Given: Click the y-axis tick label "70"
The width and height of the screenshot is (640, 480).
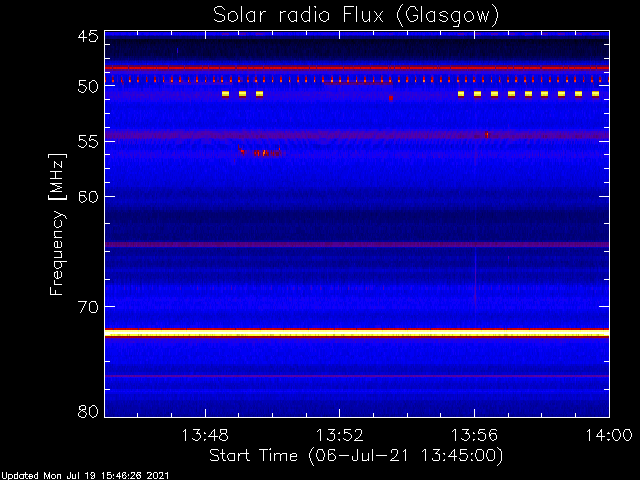Looking at the screenshot, I should (88, 307).
